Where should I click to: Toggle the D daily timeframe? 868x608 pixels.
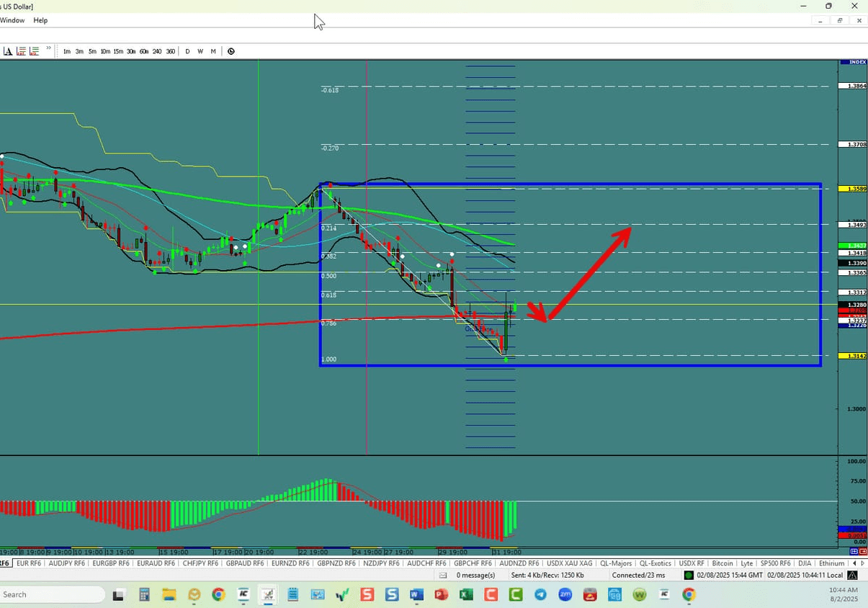187,51
